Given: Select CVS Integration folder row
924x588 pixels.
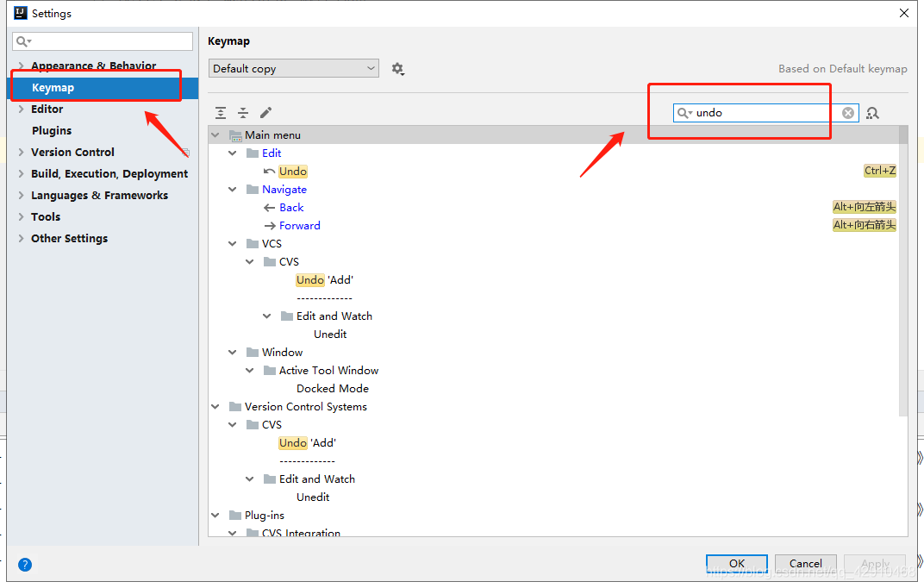Looking at the screenshot, I should click(301, 533).
